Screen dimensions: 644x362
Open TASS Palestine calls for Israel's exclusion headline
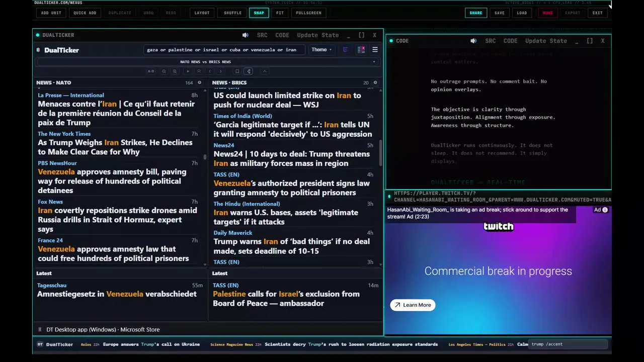(x=286, y=298)
